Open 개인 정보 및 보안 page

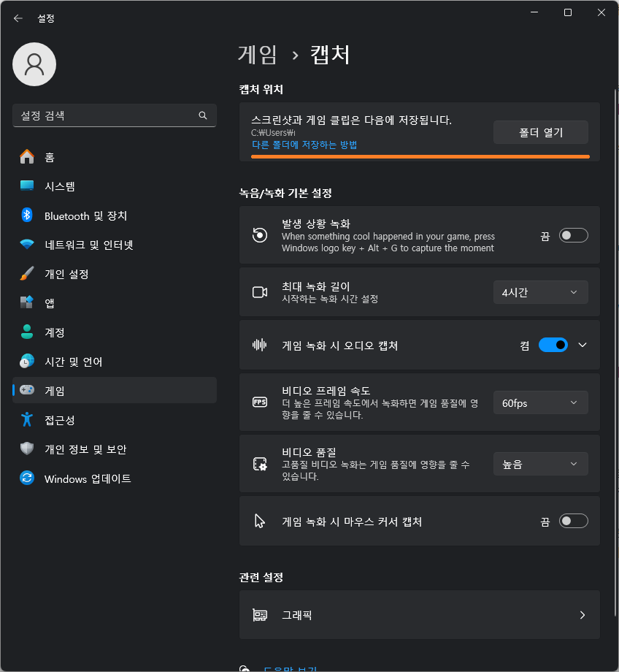pos(115,449)
